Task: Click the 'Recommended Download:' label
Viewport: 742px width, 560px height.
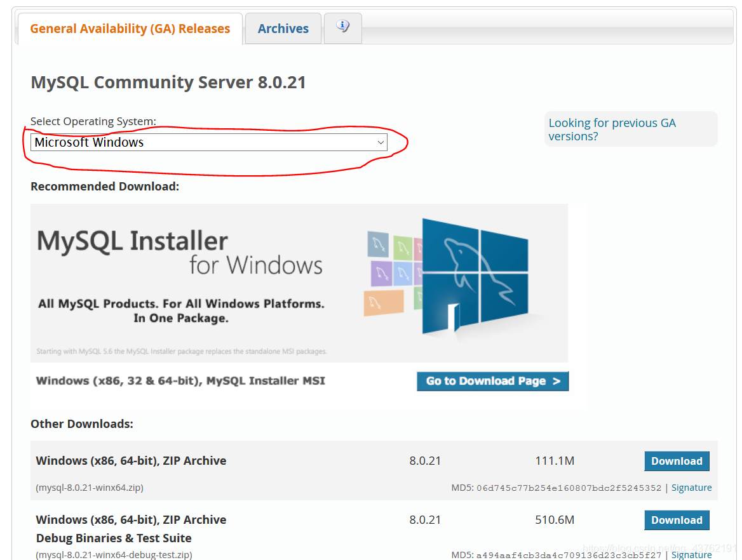Action: point(105,187)
